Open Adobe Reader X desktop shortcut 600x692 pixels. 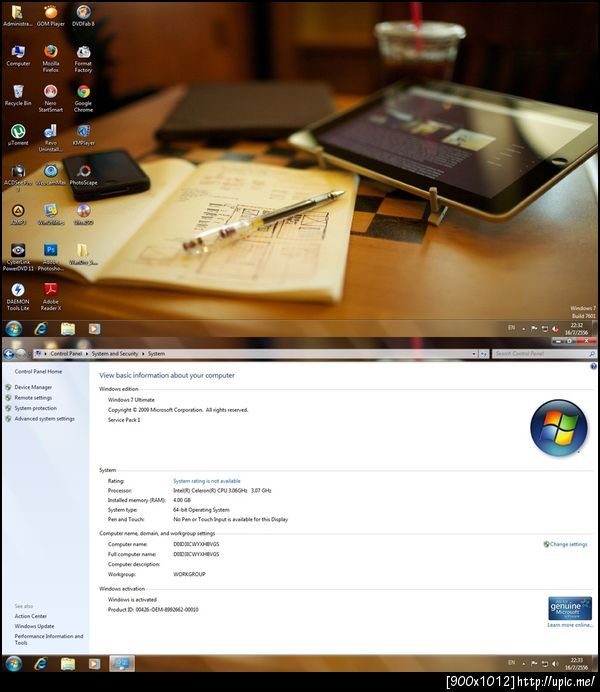point(51,297)
